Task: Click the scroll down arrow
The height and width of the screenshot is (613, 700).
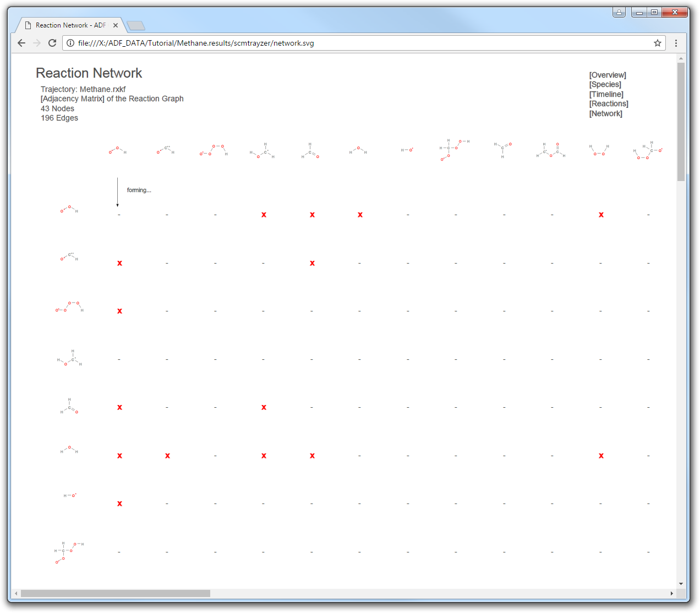Action: point(681,584)
